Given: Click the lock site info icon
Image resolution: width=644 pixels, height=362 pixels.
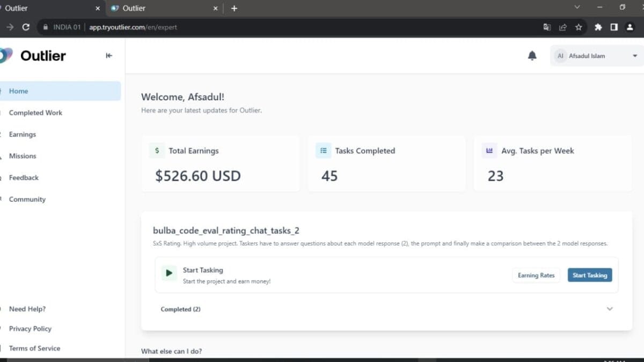Looking at the screenshot, I should point(45,27).
